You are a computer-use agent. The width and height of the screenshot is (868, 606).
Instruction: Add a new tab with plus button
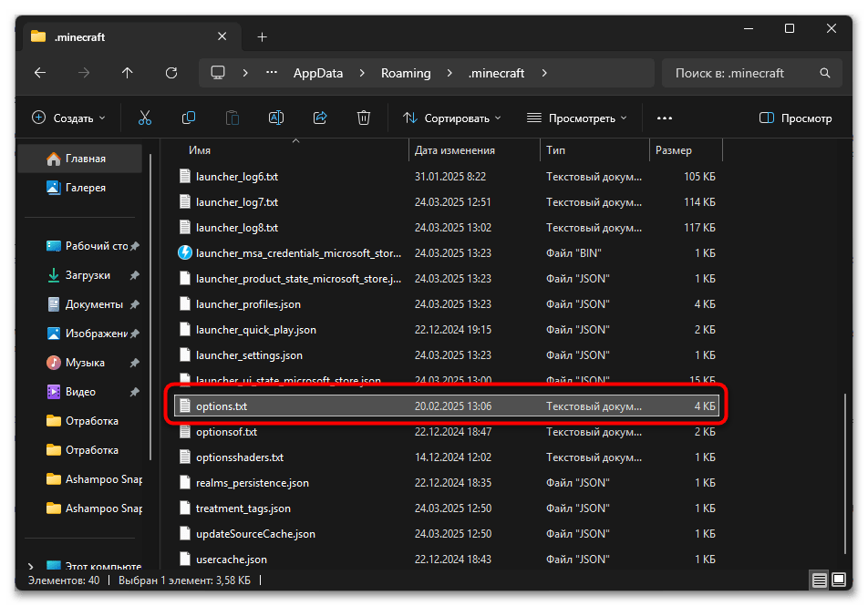point(263,37)
